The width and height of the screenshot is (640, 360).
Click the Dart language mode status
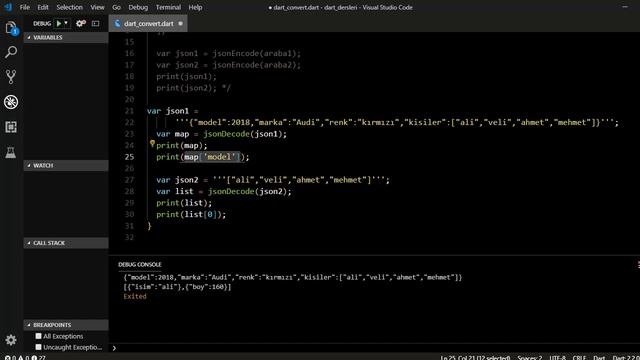coord(599,358)
